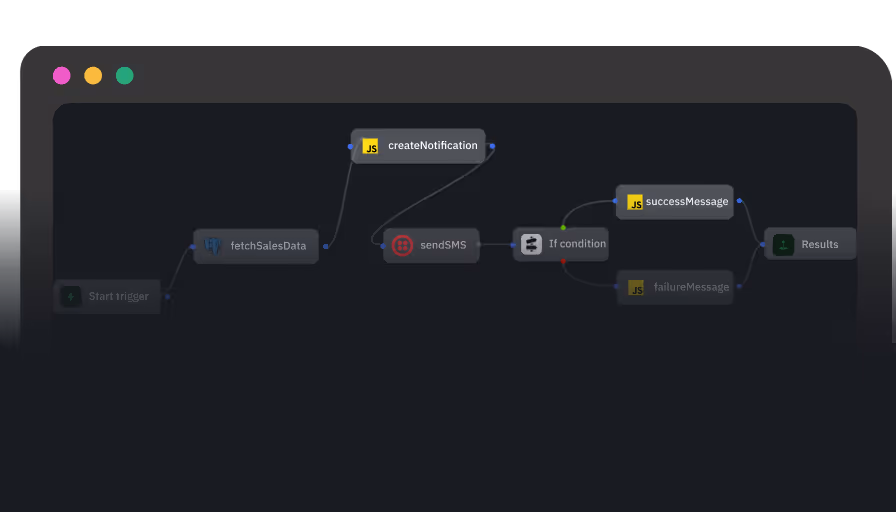
Task: Click the JS icon on failureMessage node
Action: (636, 288)
